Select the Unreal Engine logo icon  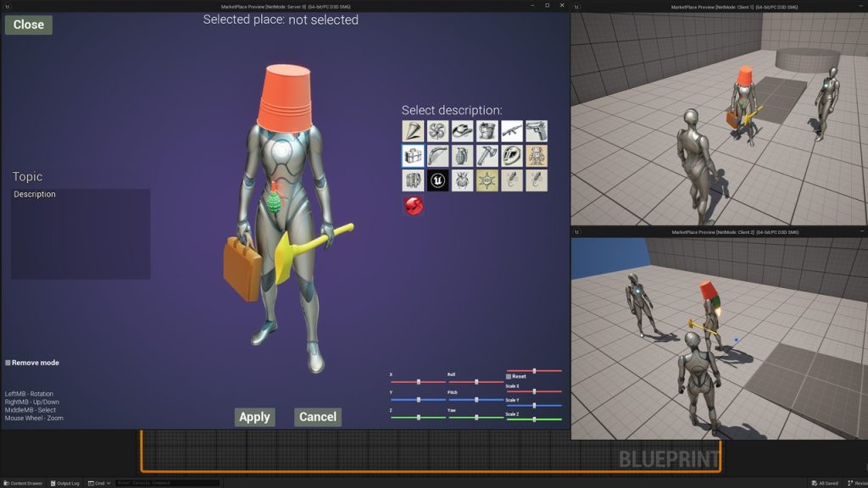click(437, 180)
